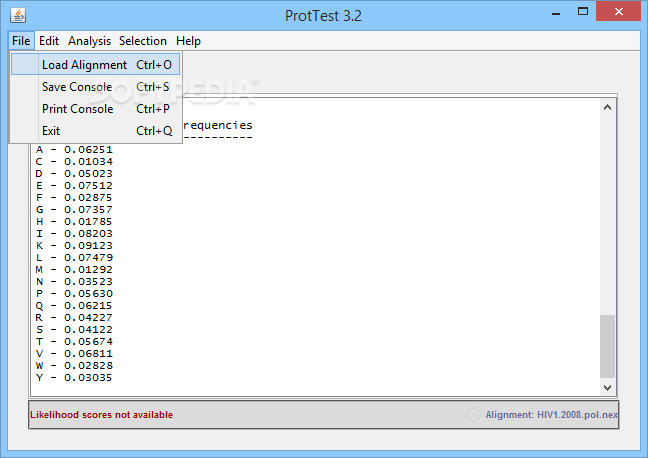Click the 'R - 0.04227' frequency line

pyautogui.click(x=74, y=317)
